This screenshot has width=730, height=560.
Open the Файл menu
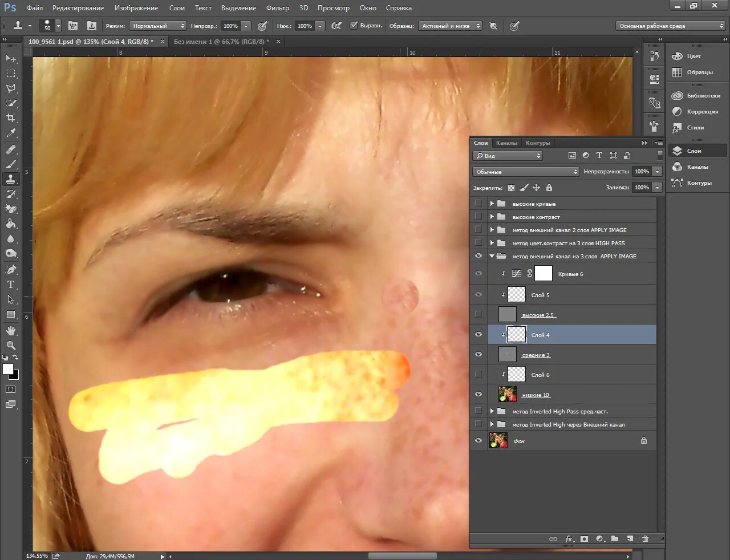(35, 8)
